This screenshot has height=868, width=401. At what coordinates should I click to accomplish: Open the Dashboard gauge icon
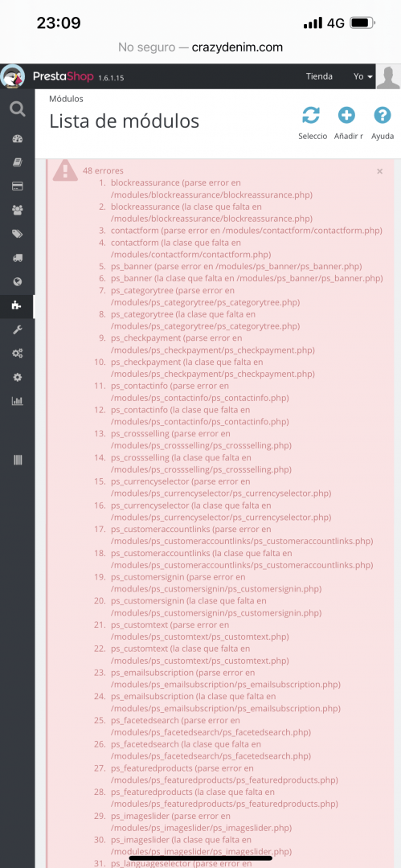17,139
